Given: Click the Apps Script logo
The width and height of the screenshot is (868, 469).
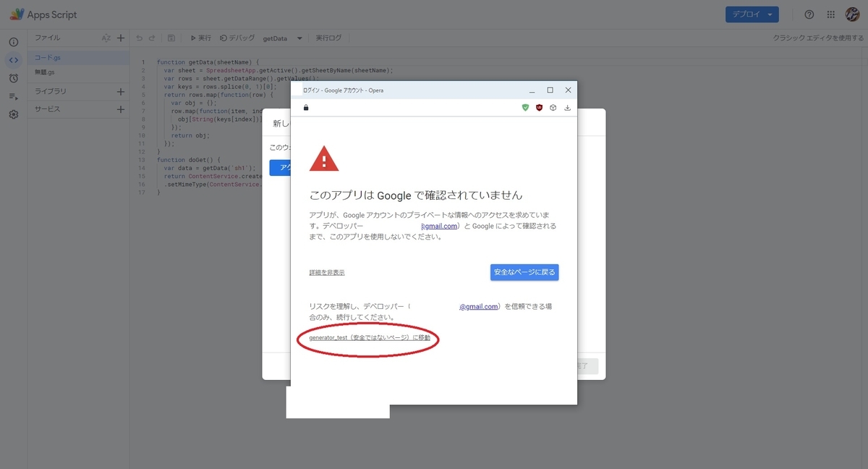Looking at the screenshot, I should pyautogui.click(x=43, y=14).
